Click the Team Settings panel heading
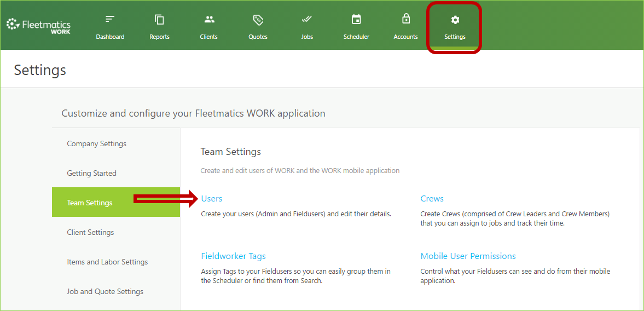Viewport: 644px width, 311px height. 231,152
